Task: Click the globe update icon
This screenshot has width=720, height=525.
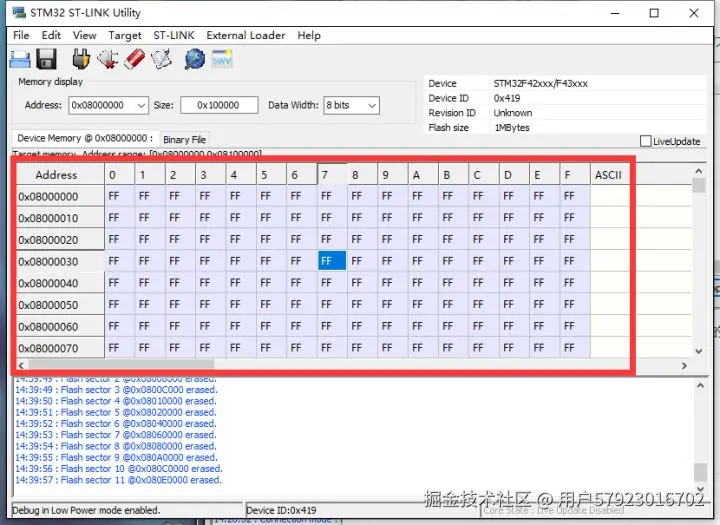Action: (x=195, y=59)
